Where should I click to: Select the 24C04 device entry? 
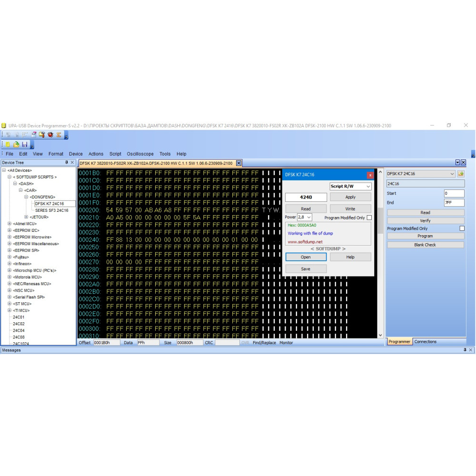19,331
